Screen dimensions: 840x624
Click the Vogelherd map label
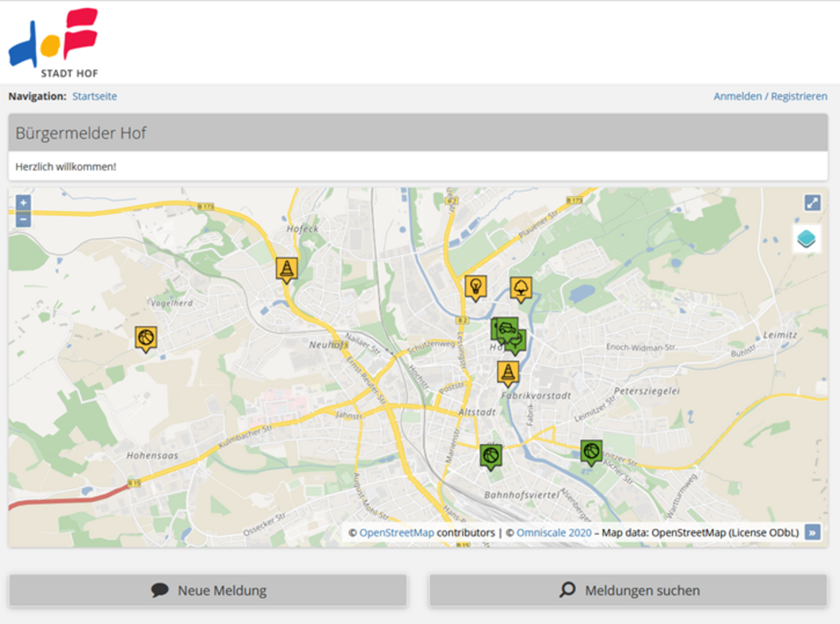tap(171, 304)
